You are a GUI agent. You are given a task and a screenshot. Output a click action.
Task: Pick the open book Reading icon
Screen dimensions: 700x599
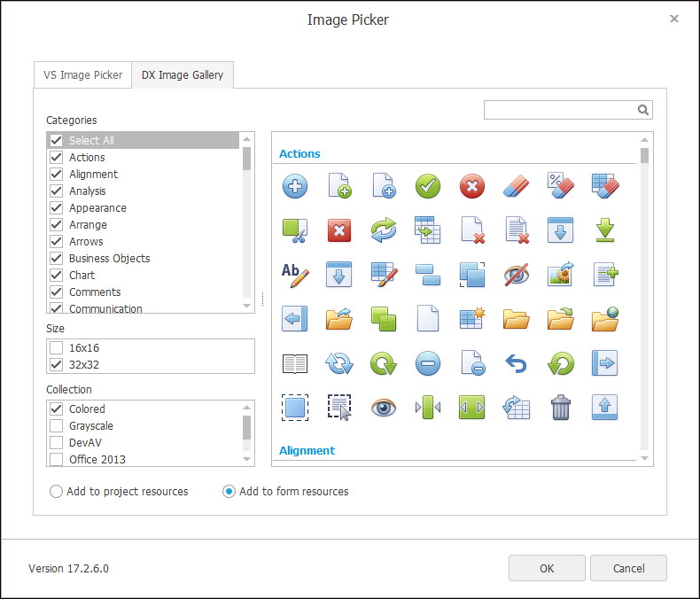pyautogui.click(x=295, y=363)
